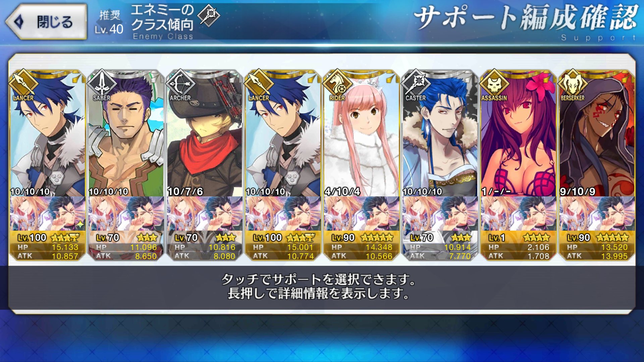Click the 10/7/6 skill levels on Archer
This screenshot has height=362, width=644.
pyautogui.click(x=185, y=191)
